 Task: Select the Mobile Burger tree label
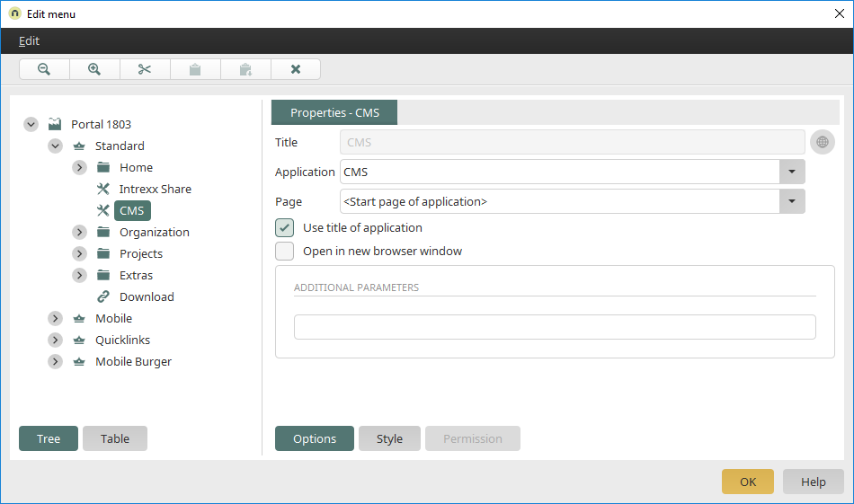click(x=133, y=362)
